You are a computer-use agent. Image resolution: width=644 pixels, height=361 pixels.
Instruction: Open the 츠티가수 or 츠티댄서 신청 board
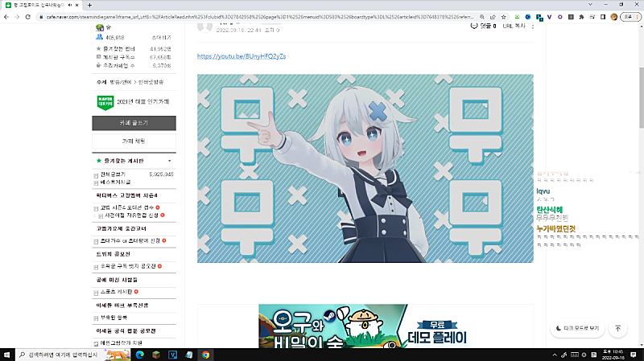[x=130, y=241]
